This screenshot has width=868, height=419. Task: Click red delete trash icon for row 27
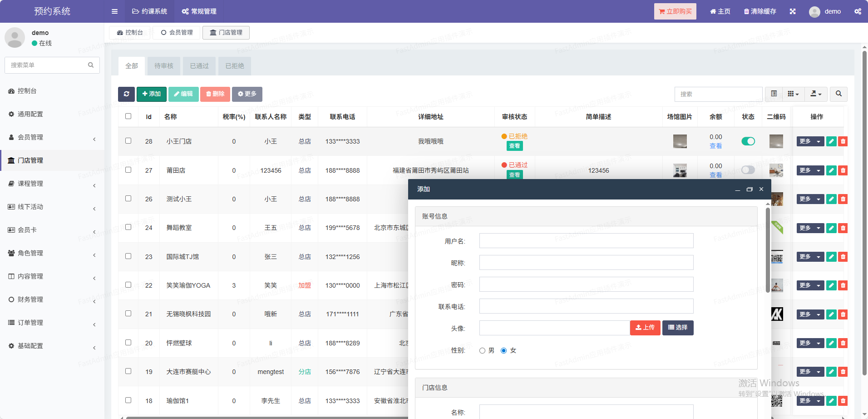(843, 170)
